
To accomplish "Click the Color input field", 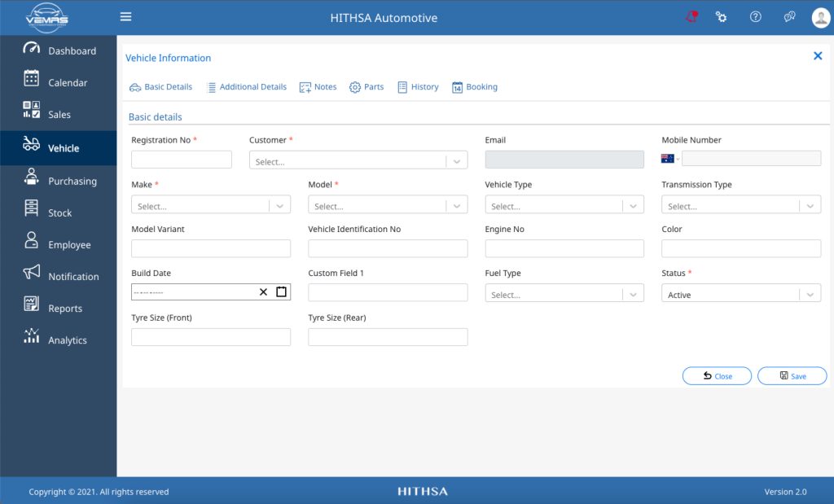I will click(741, 248).
